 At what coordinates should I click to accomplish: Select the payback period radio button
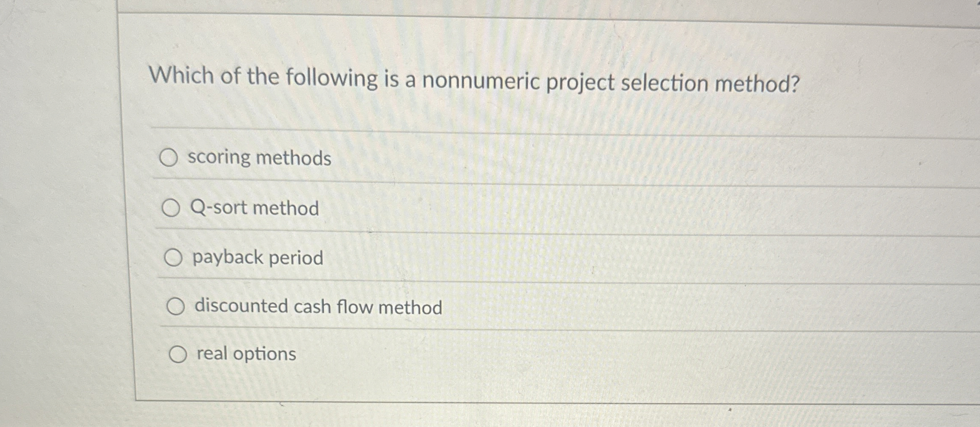point(175,257)
